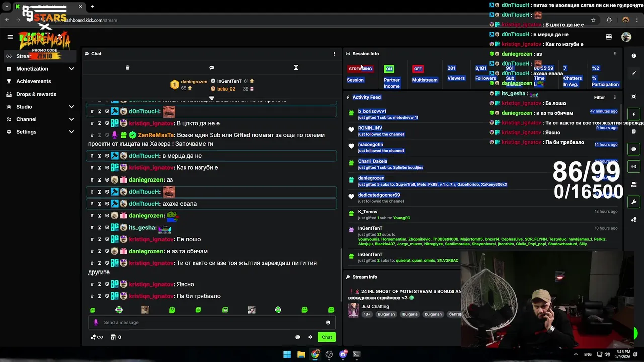Click the 18+ stream tag
The height and width of the screenshot is (362, 644).
click(367, 314)
